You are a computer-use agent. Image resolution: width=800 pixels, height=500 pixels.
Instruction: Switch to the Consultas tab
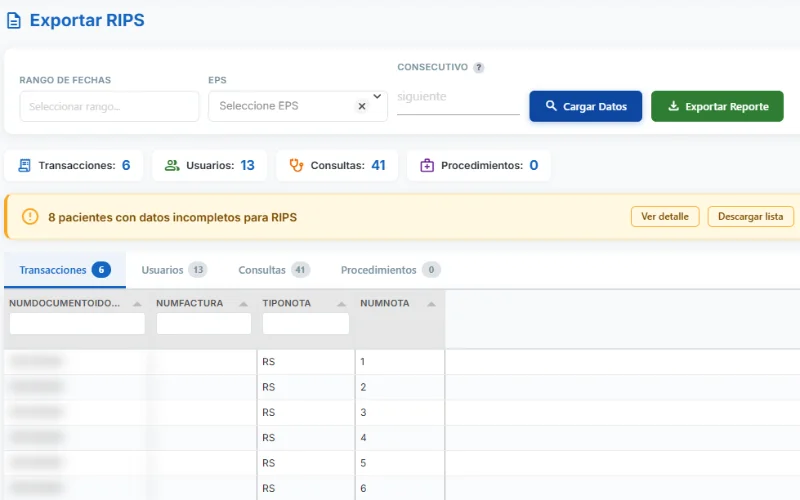pyautogui.click(x=274, y=270)
